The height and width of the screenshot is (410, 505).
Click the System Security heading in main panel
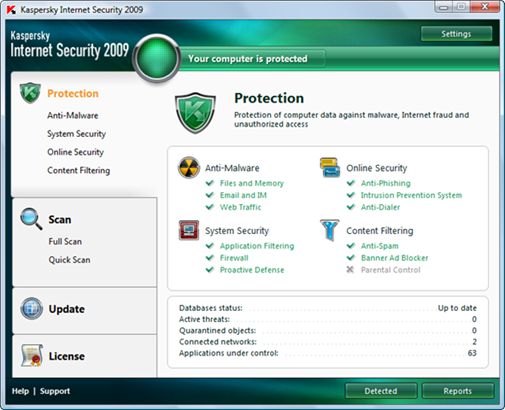point(237,230)
